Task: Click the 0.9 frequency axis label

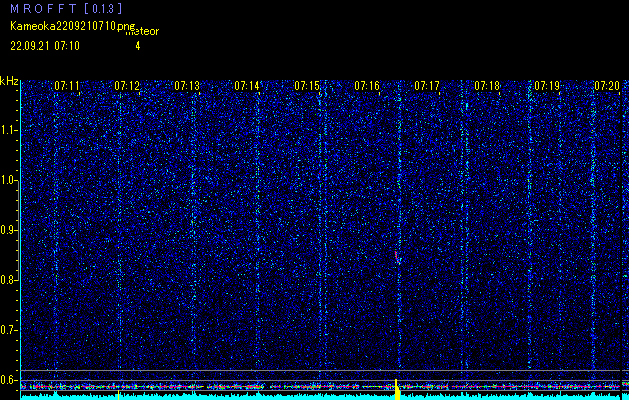Action: [x=9, y=230]
